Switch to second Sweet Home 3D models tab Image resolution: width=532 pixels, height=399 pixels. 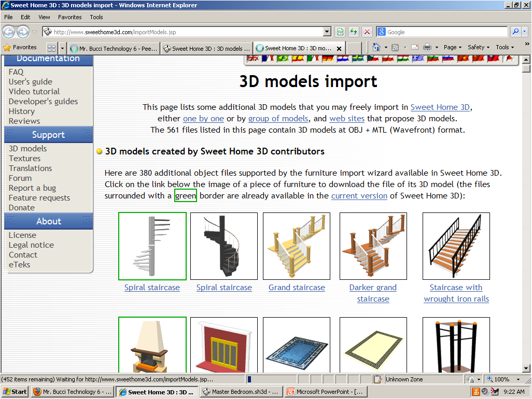(x=207, y=49)
